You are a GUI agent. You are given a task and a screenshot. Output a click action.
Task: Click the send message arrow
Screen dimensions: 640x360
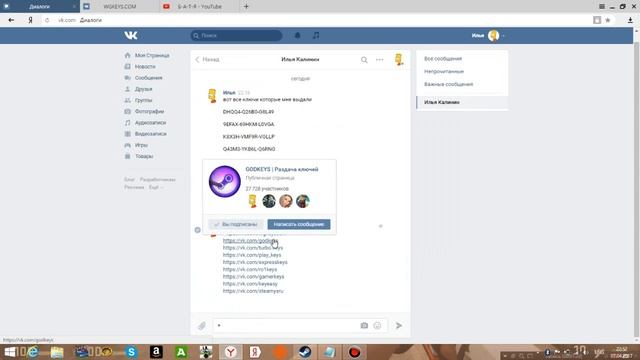coord(399,325)
